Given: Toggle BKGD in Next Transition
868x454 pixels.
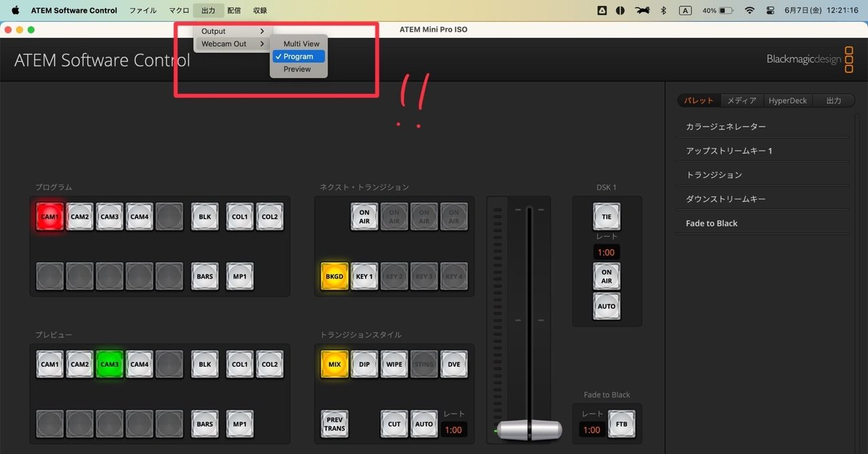Looking at the screenshot, I should tap(334, 276).
